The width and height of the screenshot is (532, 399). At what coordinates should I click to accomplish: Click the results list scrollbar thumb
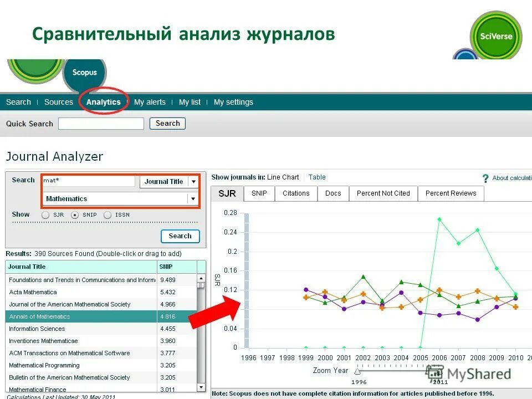201,285
